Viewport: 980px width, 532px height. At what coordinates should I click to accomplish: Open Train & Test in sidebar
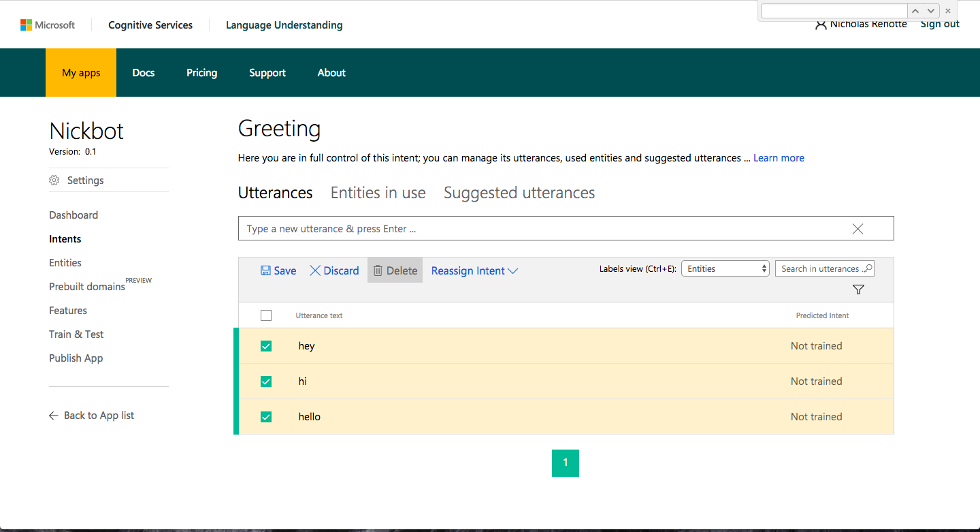76,334
